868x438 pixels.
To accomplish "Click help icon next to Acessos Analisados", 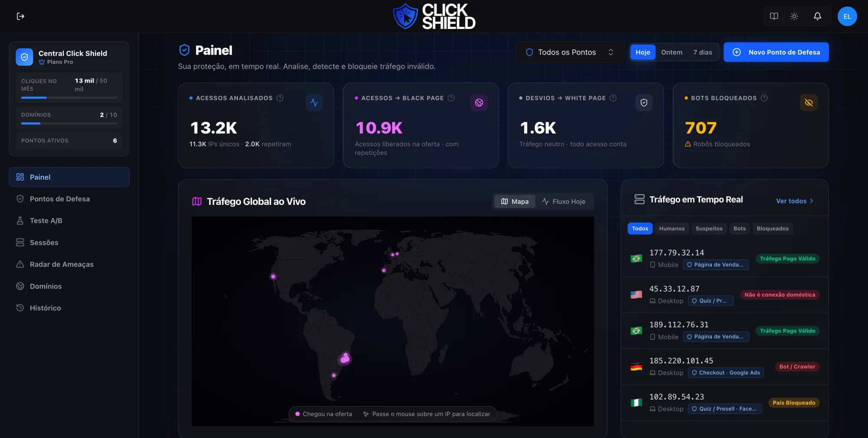I will (280, 98).
